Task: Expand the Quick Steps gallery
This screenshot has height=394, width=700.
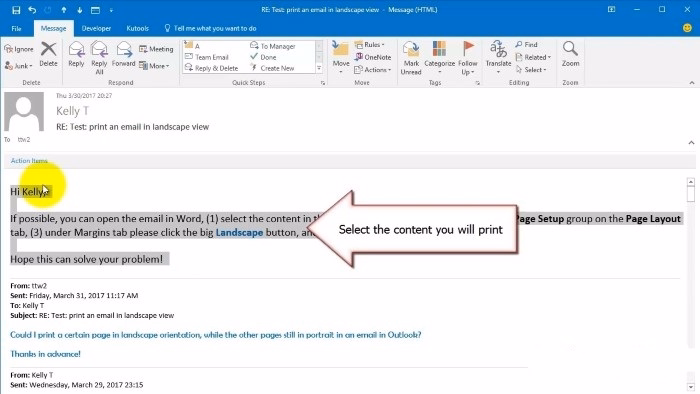Action: pyautogui.click(x=319, y=68)
